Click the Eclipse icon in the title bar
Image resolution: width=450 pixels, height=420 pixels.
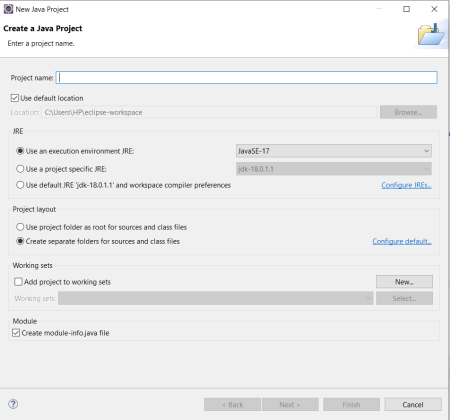click(x=8, y=9)
